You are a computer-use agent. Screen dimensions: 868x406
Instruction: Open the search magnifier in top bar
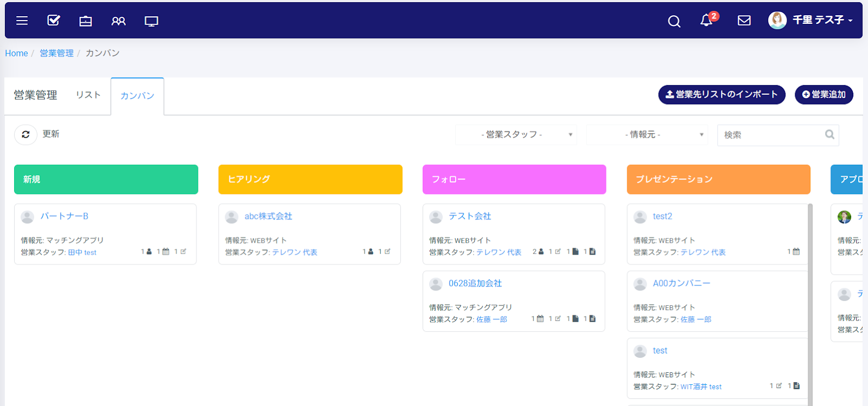[674, 21]
